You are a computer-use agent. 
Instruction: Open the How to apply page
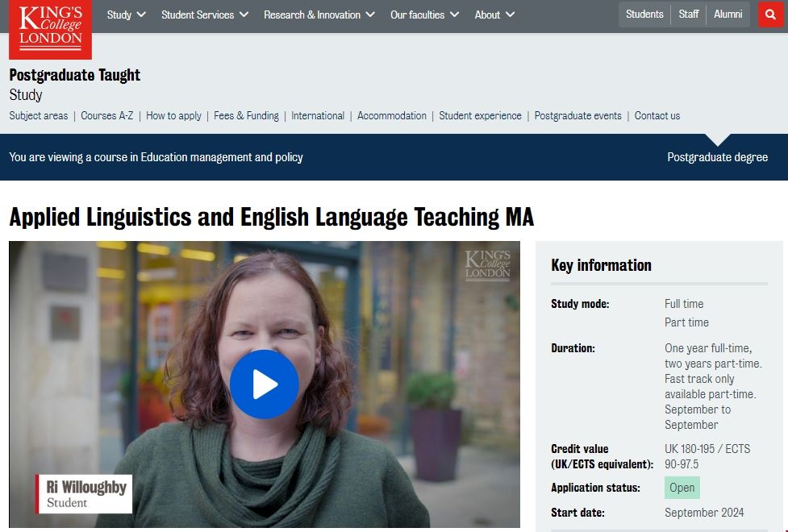click(x=173, y=116)
